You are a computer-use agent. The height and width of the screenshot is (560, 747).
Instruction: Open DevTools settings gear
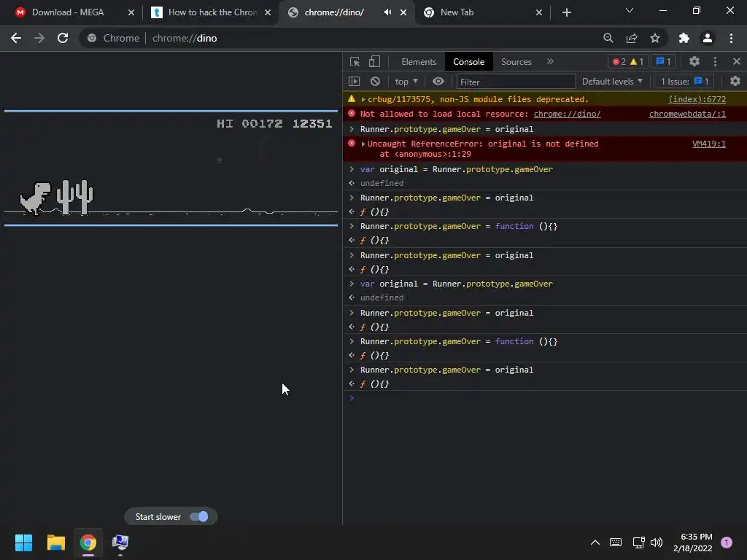click(694, 61)
